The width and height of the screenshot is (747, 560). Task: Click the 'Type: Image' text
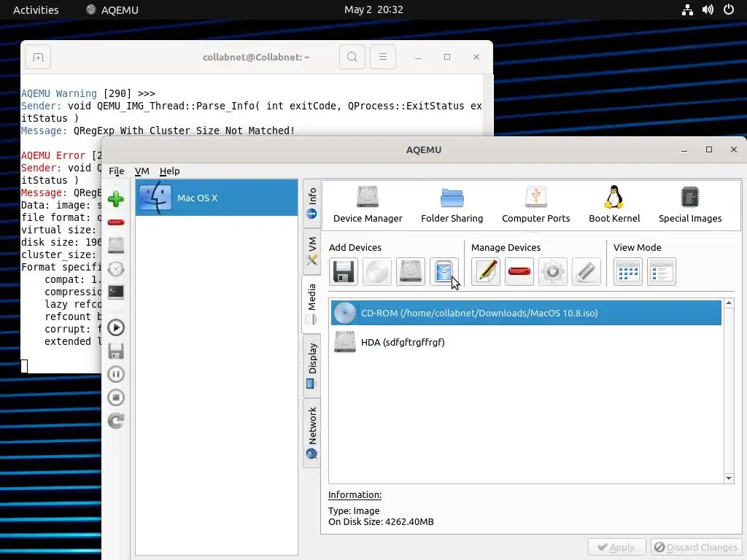tap(354, 510)
